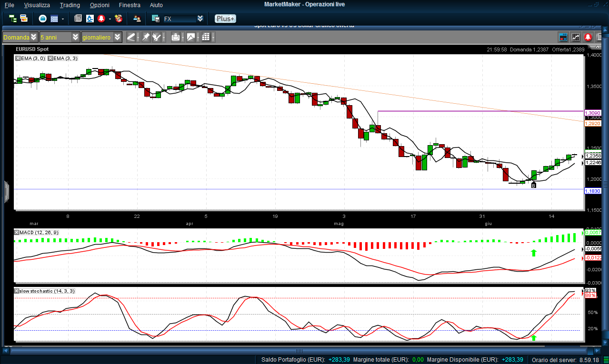The height and width of the screenshot is (364, 609).
Task: Close the slow stochastic indicator panel
Action: [17, 291]
